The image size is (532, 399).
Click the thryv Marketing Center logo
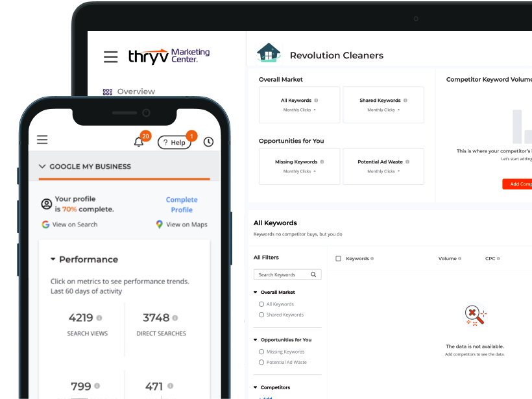click(x=169, y=56)
